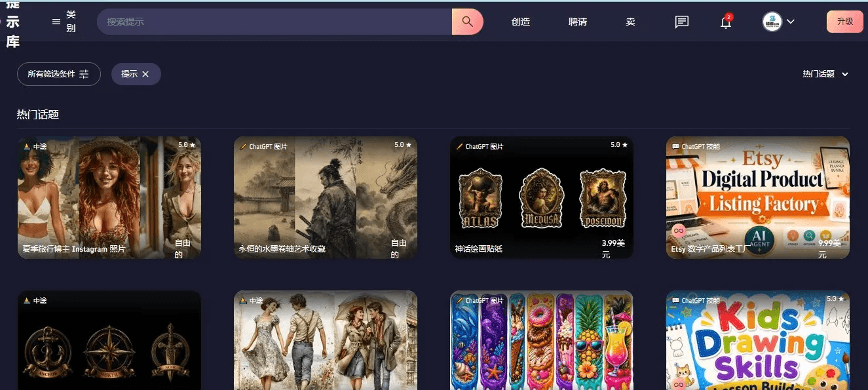
Task: Click the ChatGPT 图片 pencil icon on ink scroll card
Action: pos(243,147)
